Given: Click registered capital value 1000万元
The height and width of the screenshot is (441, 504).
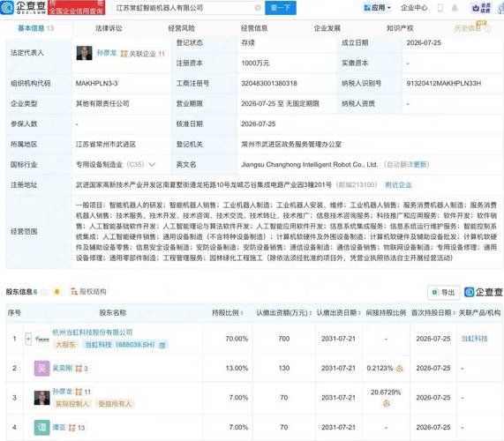Looking at the screenshot, I should point(255,64).
